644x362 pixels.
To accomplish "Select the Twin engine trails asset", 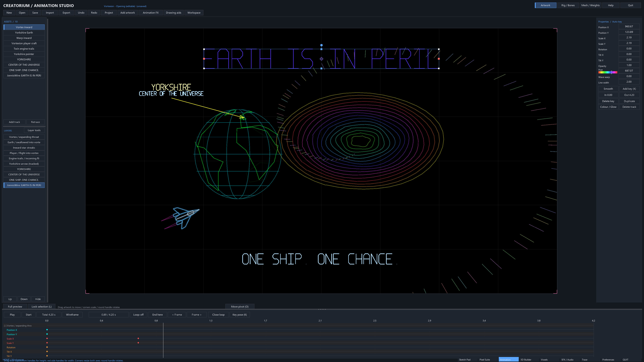I will pyautogui.click(x=24, y=49).
